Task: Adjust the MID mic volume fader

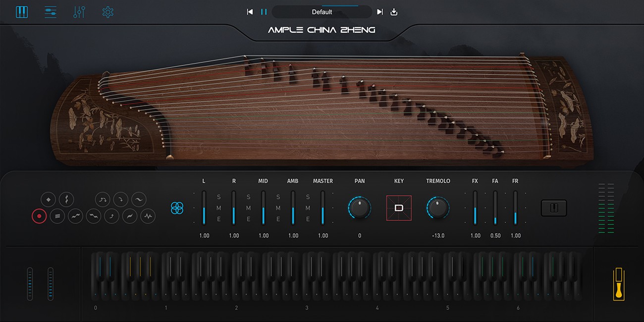Action: point(264,208)
